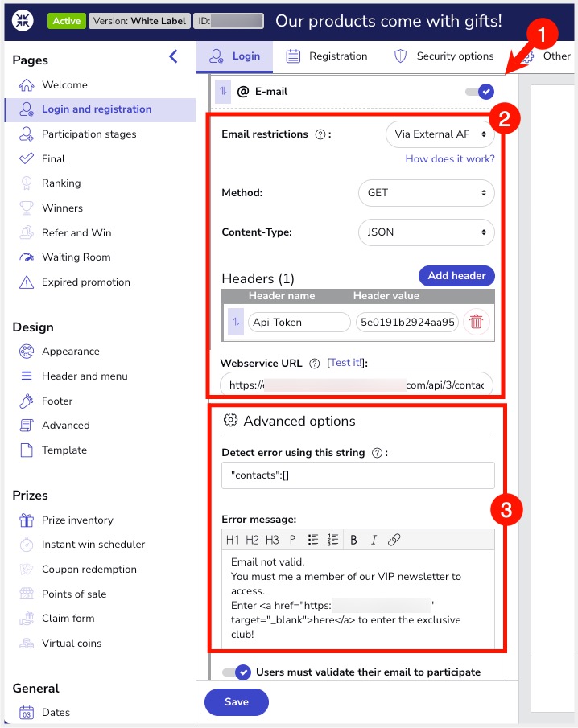
Task: Click the Webservice URL input field
Action: pos(357,385)
